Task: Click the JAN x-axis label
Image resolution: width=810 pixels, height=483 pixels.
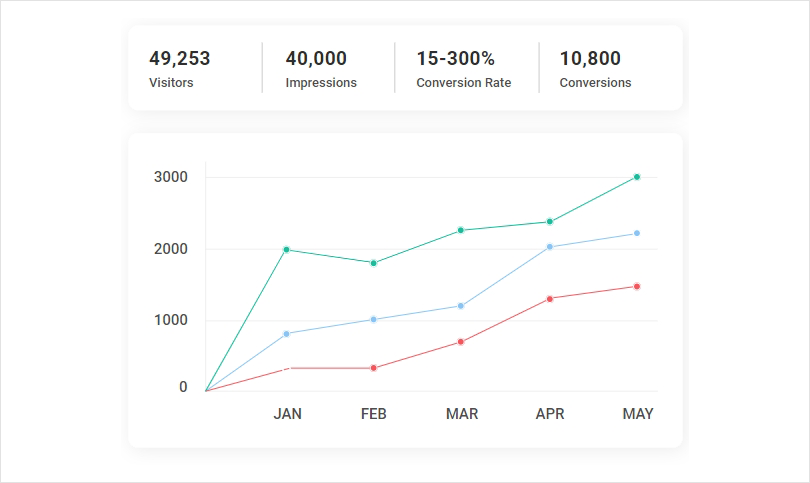Action: (287, 414)
